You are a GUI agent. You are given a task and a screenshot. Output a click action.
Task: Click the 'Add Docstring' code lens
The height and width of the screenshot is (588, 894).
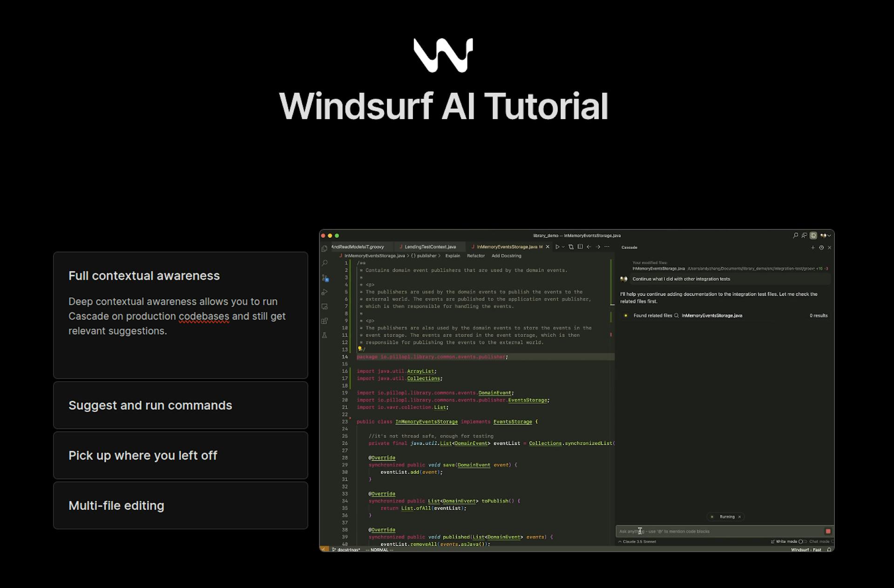click(x=507, y=256)
